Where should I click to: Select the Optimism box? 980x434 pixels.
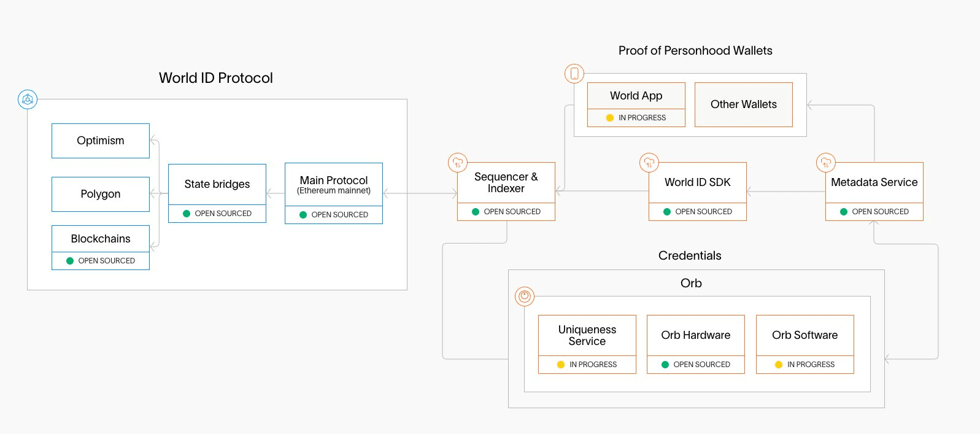(101, 141)
